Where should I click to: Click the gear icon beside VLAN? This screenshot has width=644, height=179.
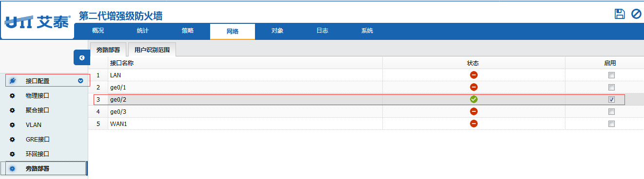coord(13,125)
